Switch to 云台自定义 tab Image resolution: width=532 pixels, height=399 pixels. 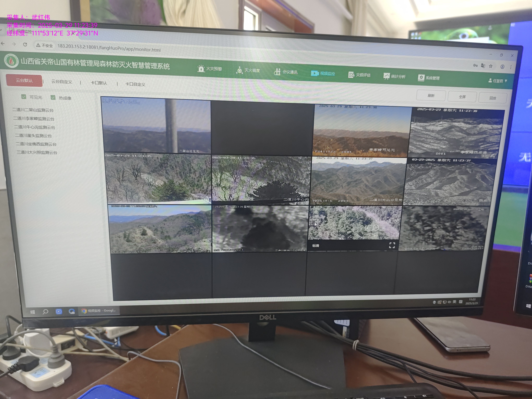(x=62, y=82)
